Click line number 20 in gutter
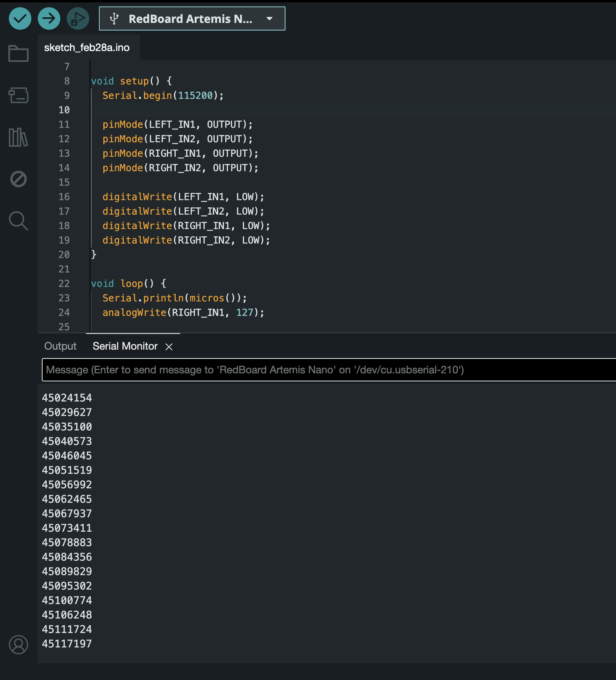Image resolution: width=616 pixels, height=680 pixels. coord(64,254)
